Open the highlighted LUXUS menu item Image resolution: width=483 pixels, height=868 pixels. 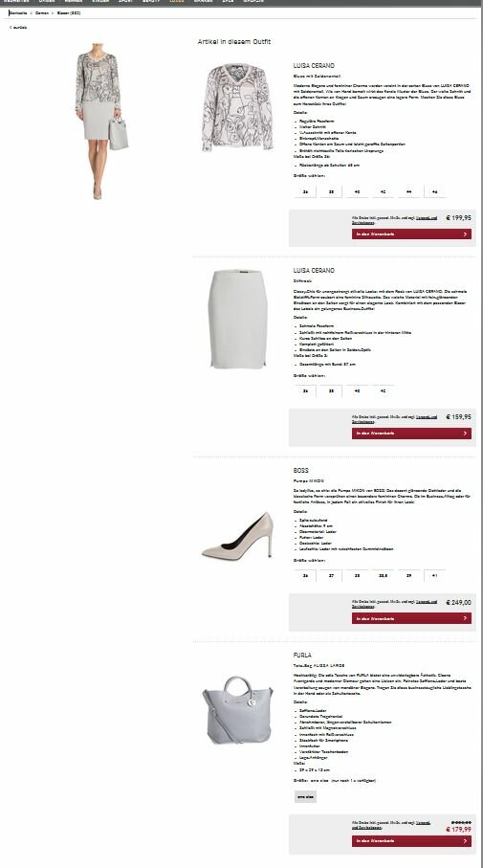[177, 2]
